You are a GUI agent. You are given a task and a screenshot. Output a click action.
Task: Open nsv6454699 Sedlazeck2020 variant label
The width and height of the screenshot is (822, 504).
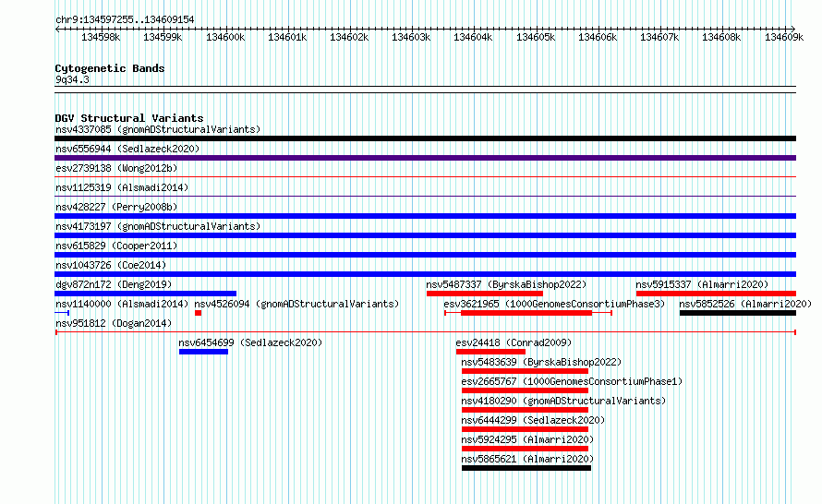(x=250, y=342)
